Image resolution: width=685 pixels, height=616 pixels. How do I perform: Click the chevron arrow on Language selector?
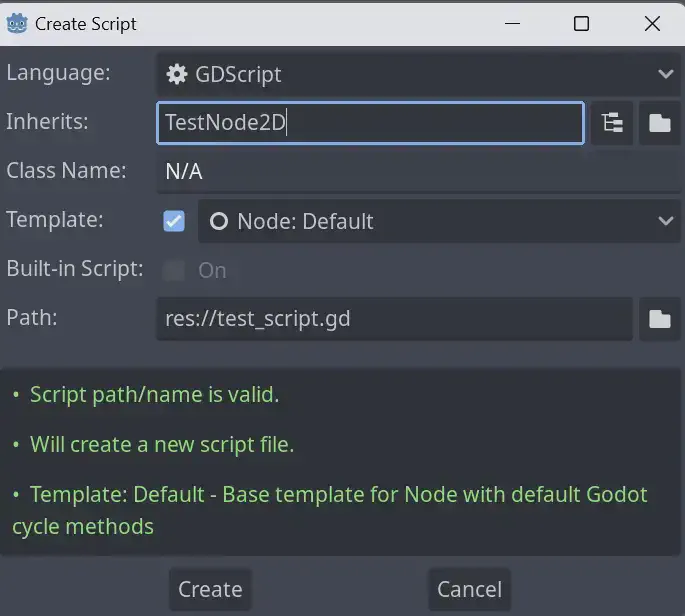pyautogui.click(x=666, y=74)
